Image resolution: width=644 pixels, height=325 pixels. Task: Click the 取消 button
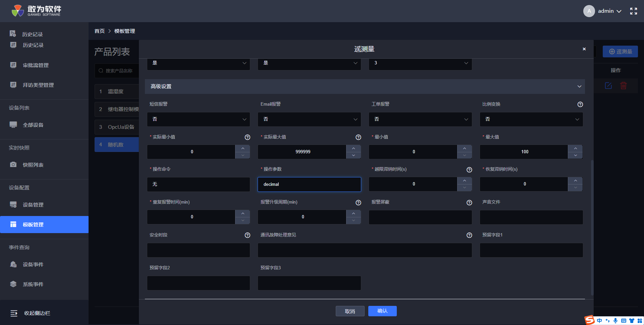pyautogui.click(x=350, y=311)
